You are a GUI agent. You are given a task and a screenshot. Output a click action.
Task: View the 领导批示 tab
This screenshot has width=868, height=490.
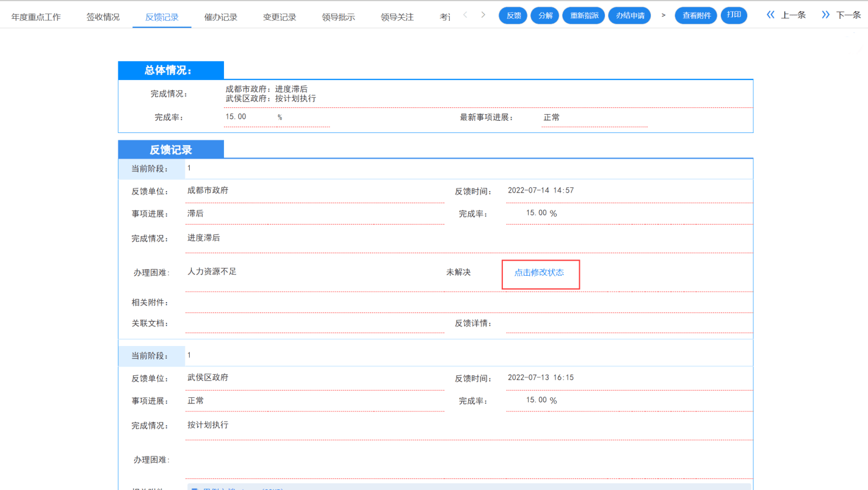tap(338, 17)
